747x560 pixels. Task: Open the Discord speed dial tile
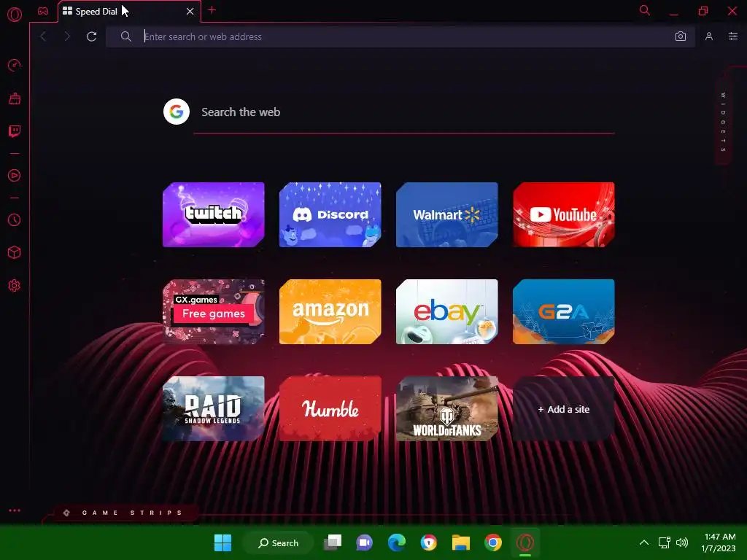tap(330, 215)
